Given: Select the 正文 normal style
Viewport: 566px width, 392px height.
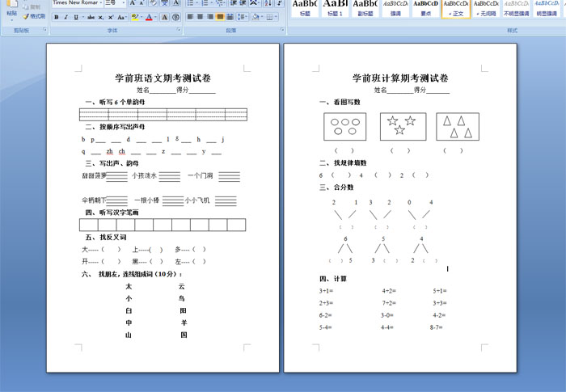Looking at the screenshot, I should tap(456, 9).
